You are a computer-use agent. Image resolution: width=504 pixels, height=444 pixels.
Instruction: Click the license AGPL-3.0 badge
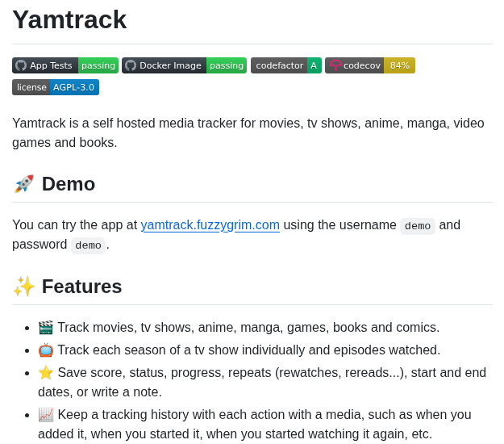click(56, 87)
